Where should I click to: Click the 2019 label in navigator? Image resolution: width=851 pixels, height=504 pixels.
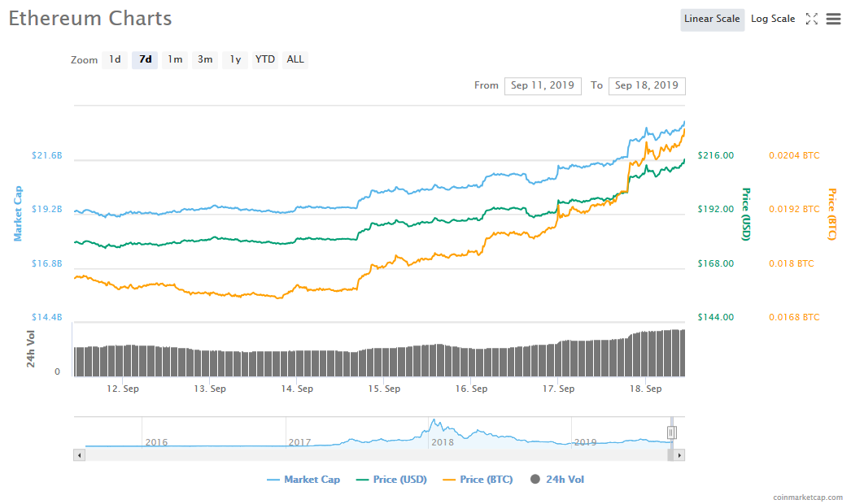(586, 443)
